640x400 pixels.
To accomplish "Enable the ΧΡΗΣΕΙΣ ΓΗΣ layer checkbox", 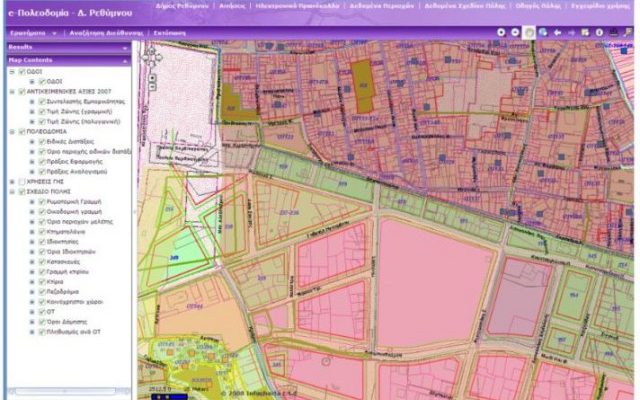I will [x=21, y=181].
